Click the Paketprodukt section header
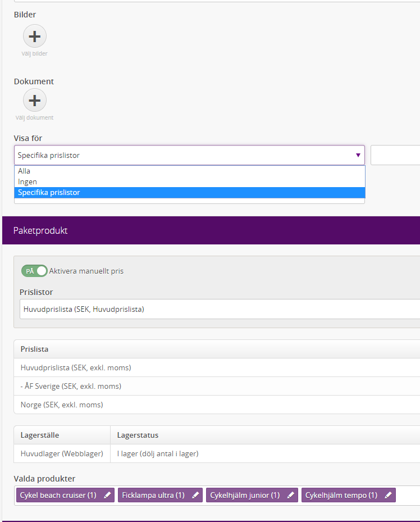 point(211,230)
